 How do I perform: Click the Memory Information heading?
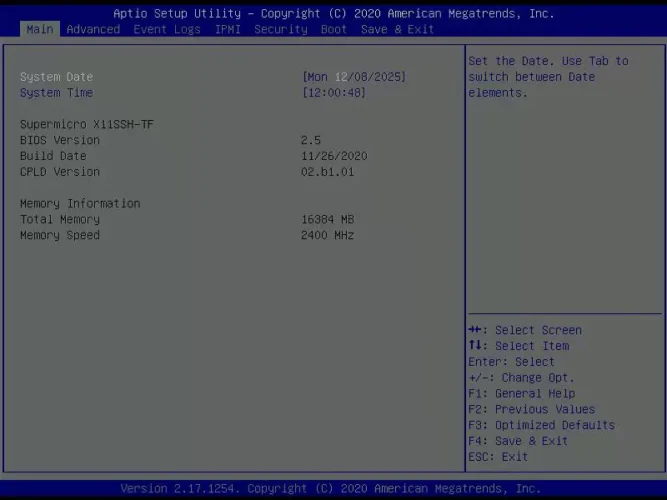click(x=80, y=203)
